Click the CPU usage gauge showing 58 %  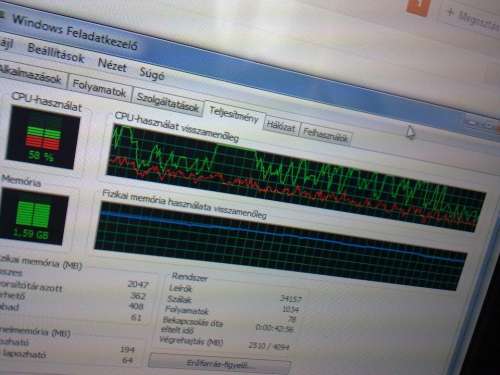click(43, 138)
